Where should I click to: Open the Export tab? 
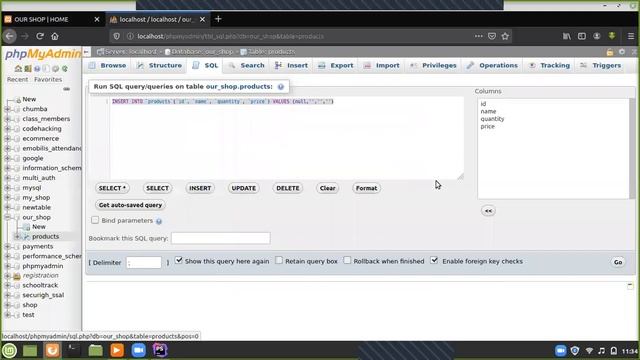tap(336, 65)
